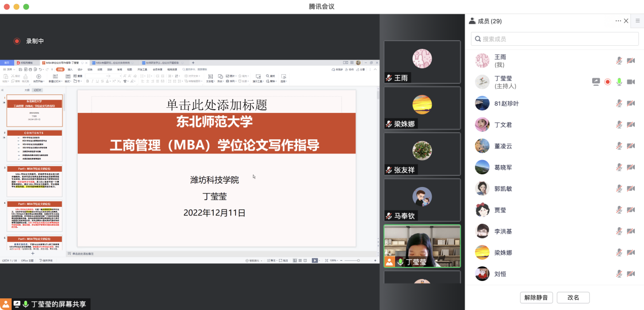Adjust the zoom slider in WPS status bar
Screen dimensions: 644x310
click(358, 260)
